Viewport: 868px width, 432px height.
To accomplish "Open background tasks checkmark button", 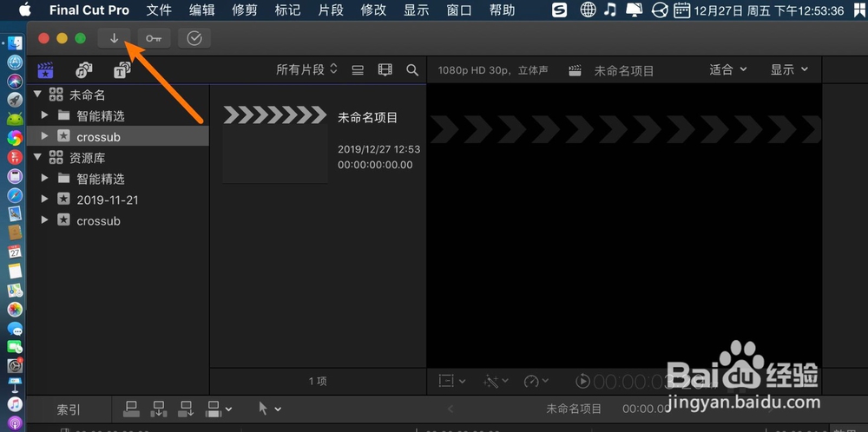I will coord(194,38).
